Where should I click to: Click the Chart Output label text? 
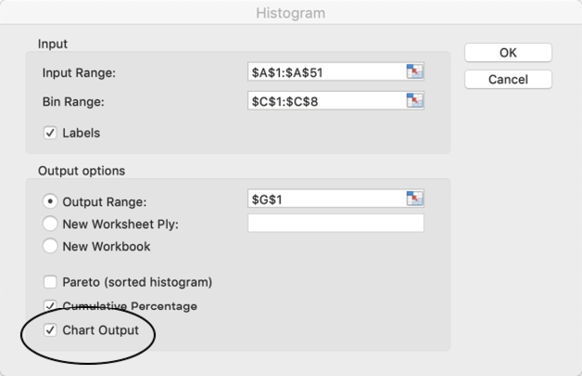tap(101, 330)
